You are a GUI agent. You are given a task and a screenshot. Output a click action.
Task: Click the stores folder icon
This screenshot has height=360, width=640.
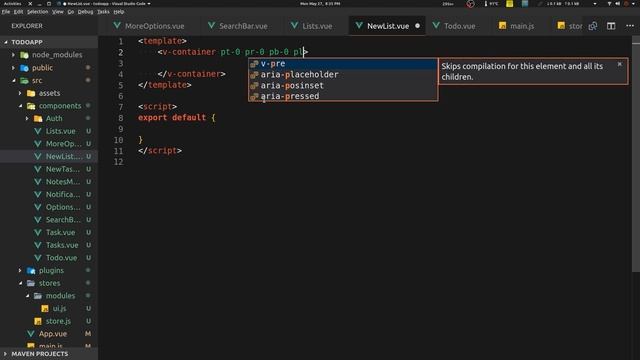click(x=31, y=283)
